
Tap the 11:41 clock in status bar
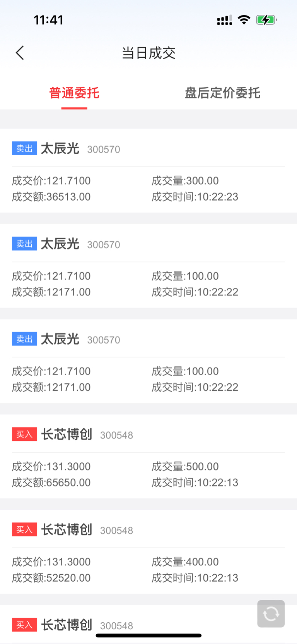[x=48, y=20]
